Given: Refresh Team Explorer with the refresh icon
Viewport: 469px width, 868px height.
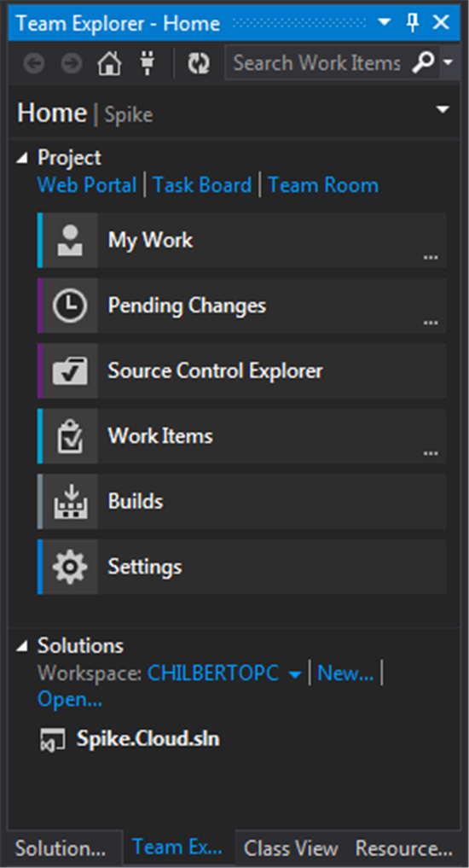Looking at the screenshot, I should (197, 64).
